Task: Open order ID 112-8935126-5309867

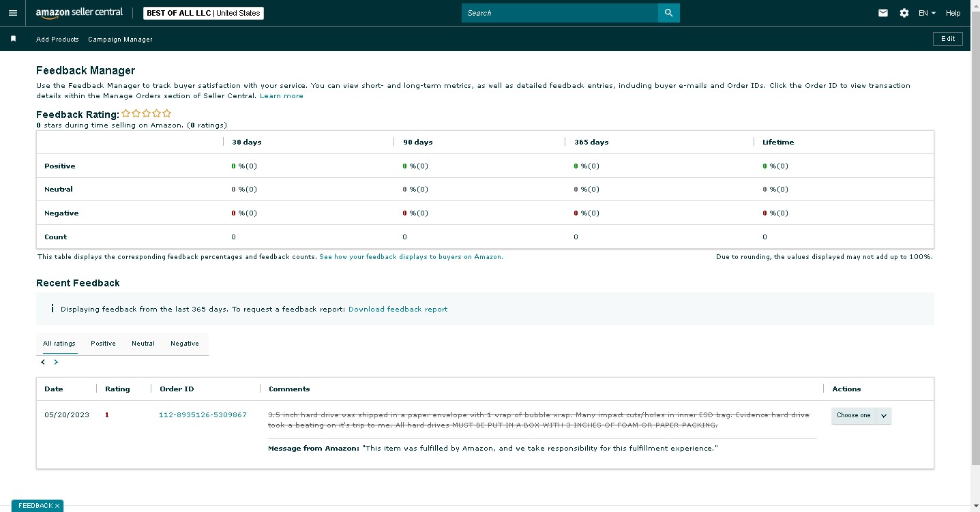Action: click(x=203, y=415)
